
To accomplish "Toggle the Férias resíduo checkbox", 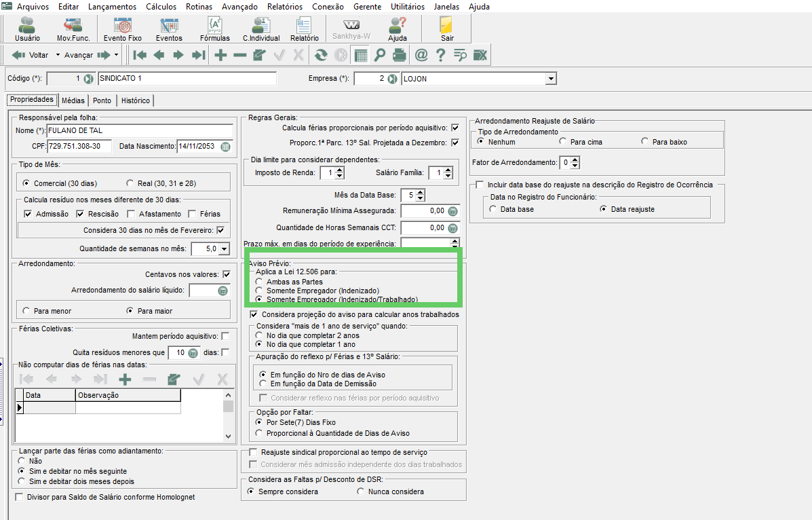I will pos(192,214).
